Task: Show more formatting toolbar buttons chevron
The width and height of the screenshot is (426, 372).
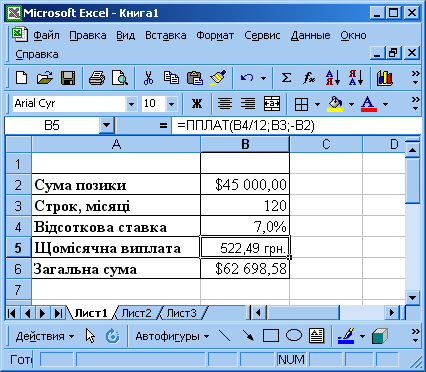Action: (415, 104)
